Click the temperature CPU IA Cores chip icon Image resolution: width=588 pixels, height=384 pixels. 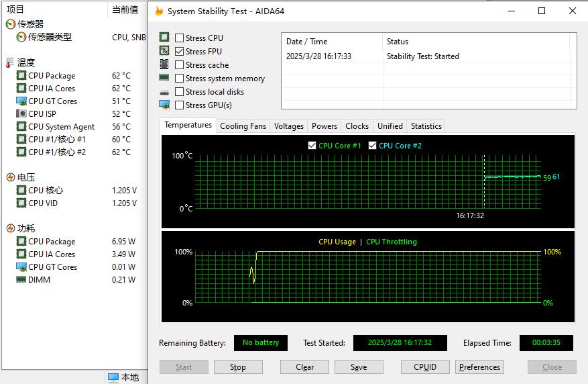click(21, 88)
